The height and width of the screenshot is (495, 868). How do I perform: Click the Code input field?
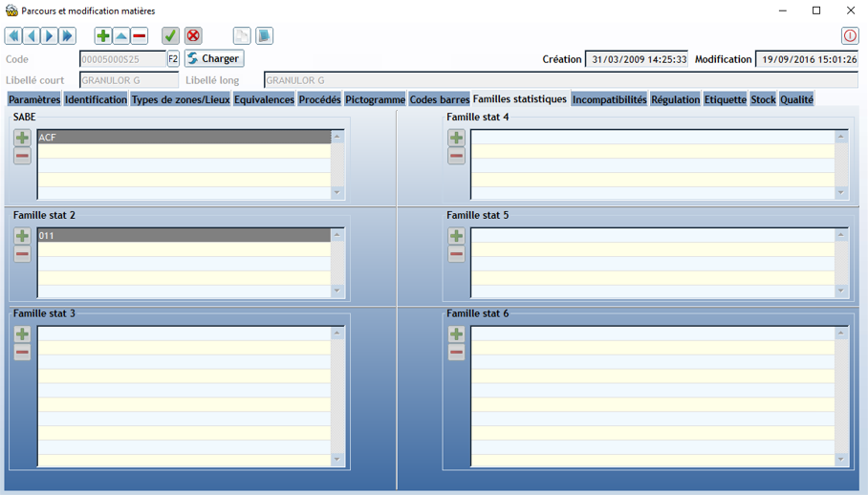[123, 58]
